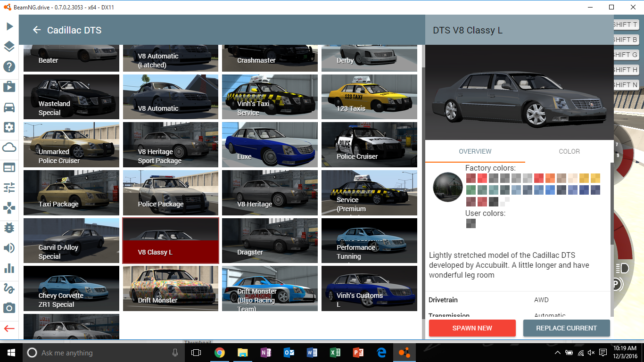Click the REPLACE CURRENT button
Screen dimensions: 644x362
[x=566, y=328]
